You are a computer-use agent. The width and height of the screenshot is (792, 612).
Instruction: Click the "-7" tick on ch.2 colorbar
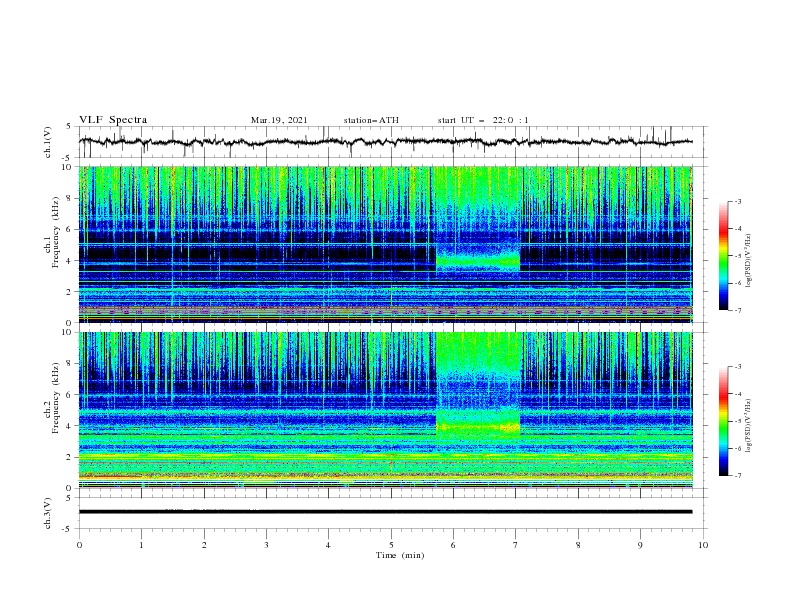point(737,475)
